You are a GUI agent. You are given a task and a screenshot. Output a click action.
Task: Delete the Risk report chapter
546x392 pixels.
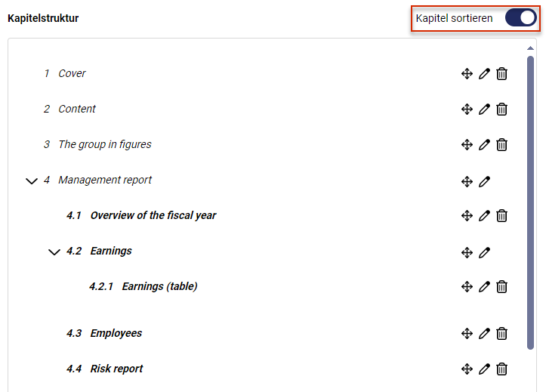point(501,369)
